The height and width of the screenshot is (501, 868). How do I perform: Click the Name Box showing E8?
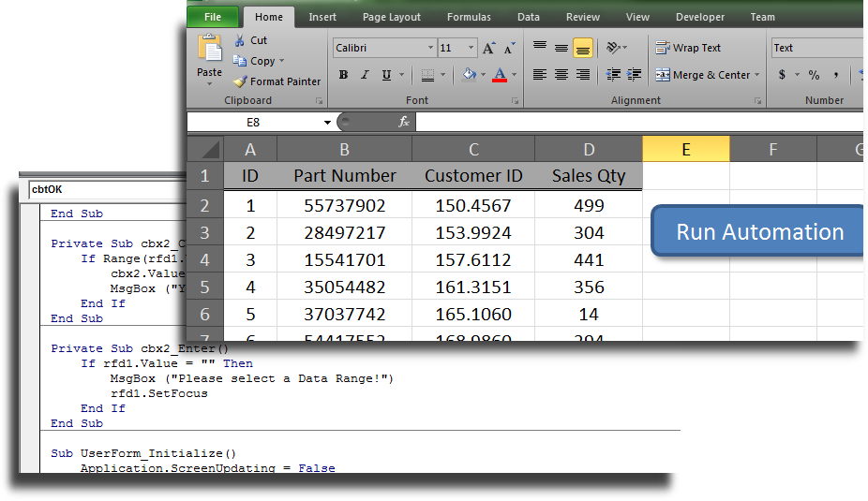253,123
